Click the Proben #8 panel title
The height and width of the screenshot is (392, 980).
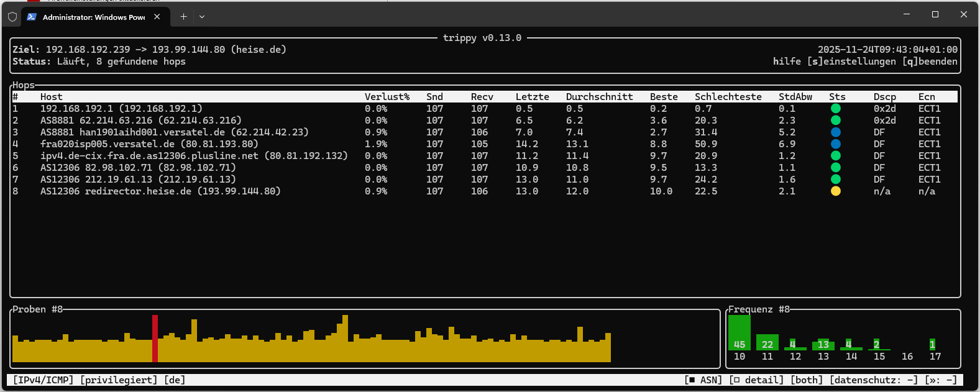pyautogui.click(x=37, y=309)
